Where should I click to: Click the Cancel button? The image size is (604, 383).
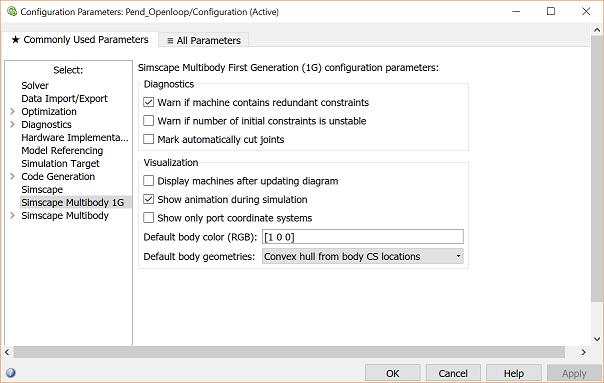point(453,373)
